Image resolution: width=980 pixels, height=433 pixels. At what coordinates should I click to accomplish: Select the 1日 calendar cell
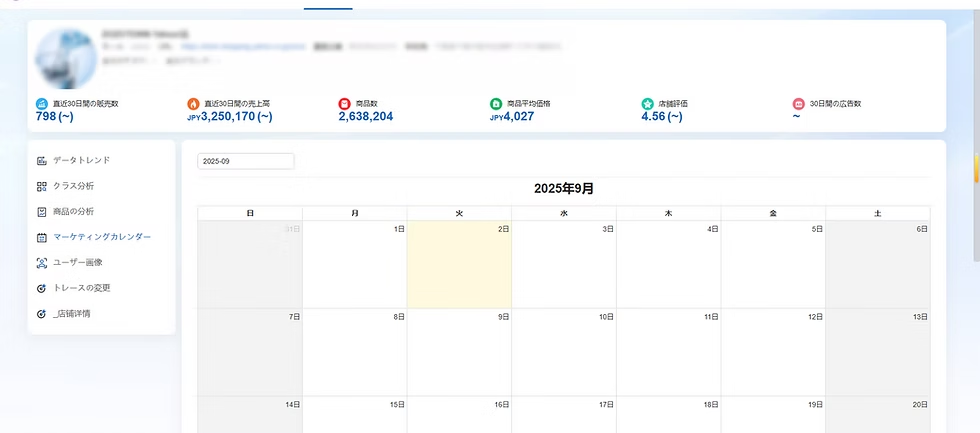[x=355, y=264]
